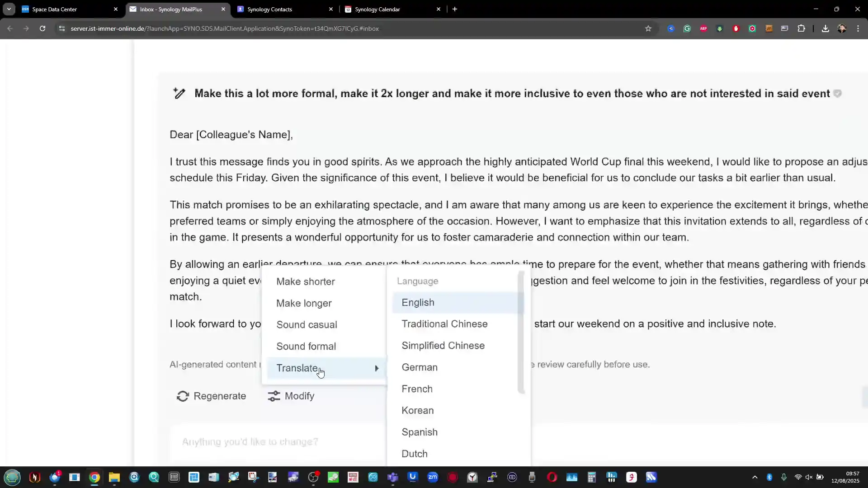Open Chrome three-dot menu
The width and height of the screenshot is (868, 488).
(x=858, y=28)
